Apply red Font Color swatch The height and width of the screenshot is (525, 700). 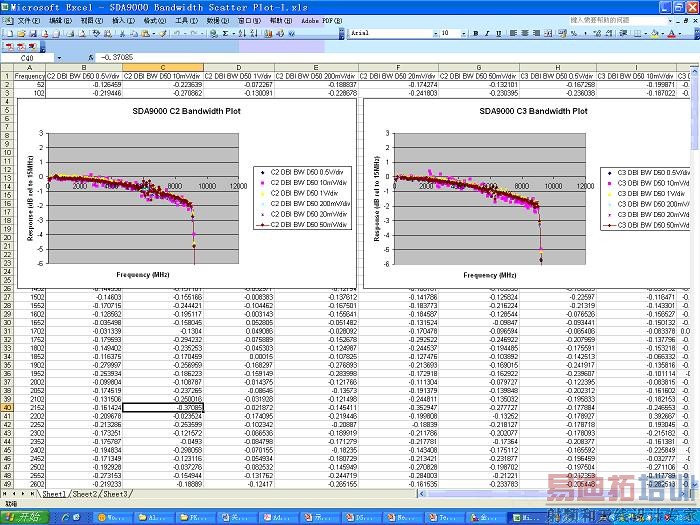pos(671,33)
